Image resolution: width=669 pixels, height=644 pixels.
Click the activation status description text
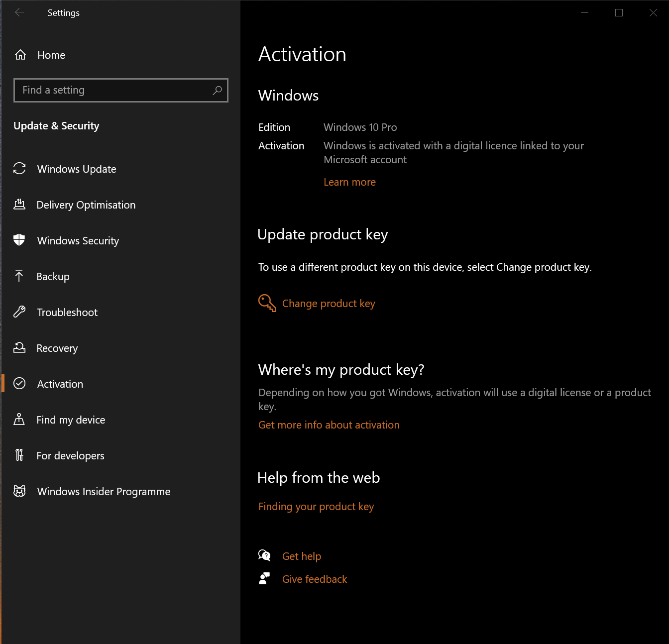(x=453, y=153)
